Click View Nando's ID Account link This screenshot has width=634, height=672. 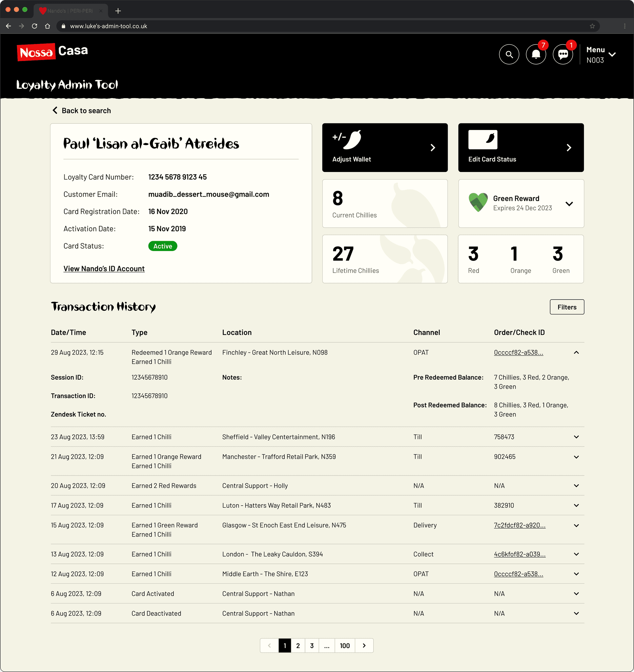click(x=104, y=268)
